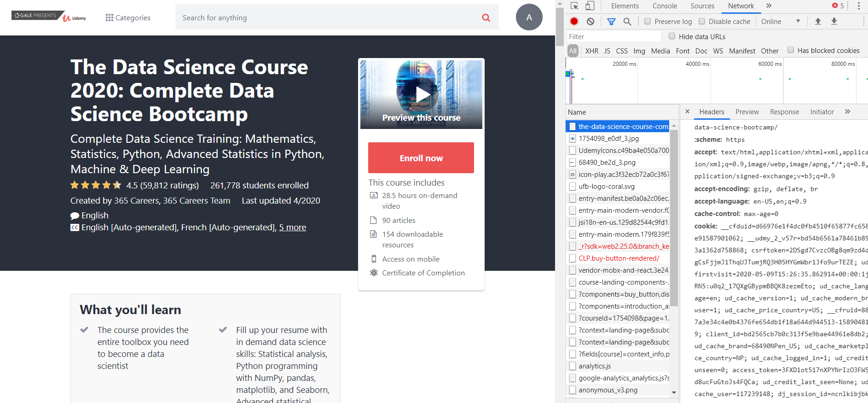Open the 5 more captions link

292,227
